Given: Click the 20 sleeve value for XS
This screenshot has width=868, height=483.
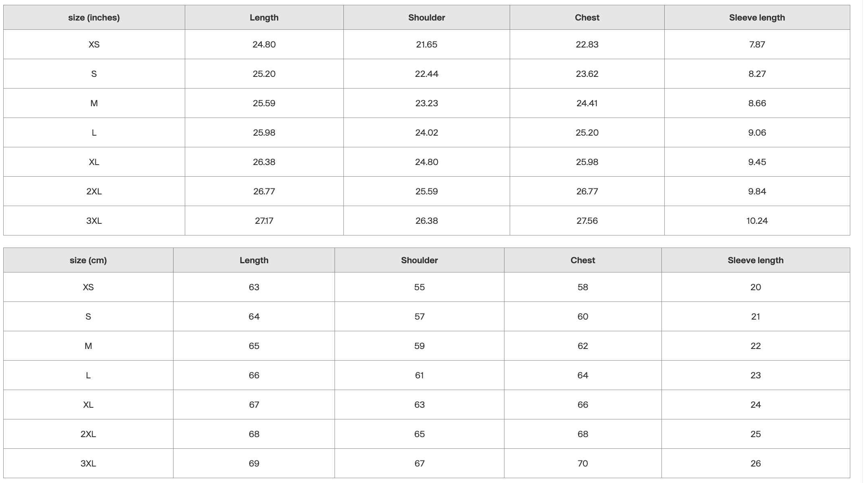Looking at the screenshot, I should click(x=756, y=287).
